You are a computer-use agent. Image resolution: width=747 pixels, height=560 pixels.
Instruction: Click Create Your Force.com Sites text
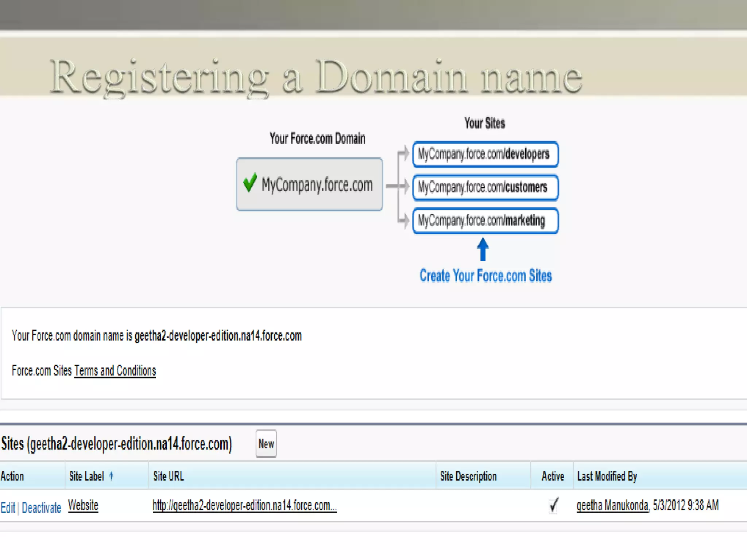tap(485, 276)
